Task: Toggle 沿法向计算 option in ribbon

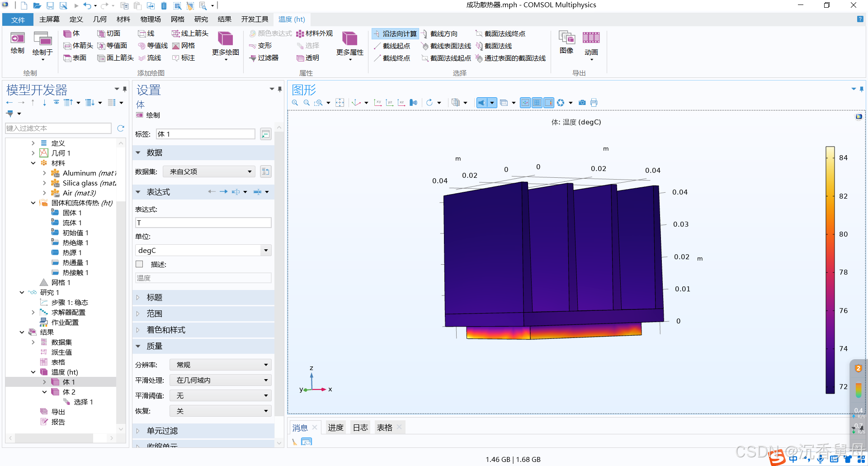Action: pos(395,34)
